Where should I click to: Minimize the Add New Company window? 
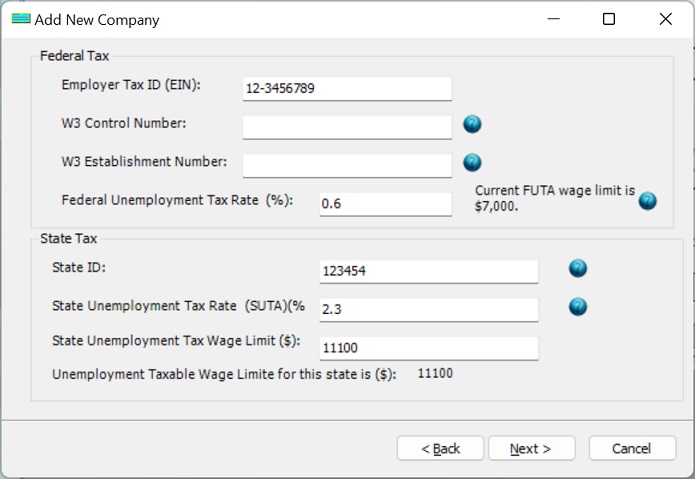coord(552,19)
